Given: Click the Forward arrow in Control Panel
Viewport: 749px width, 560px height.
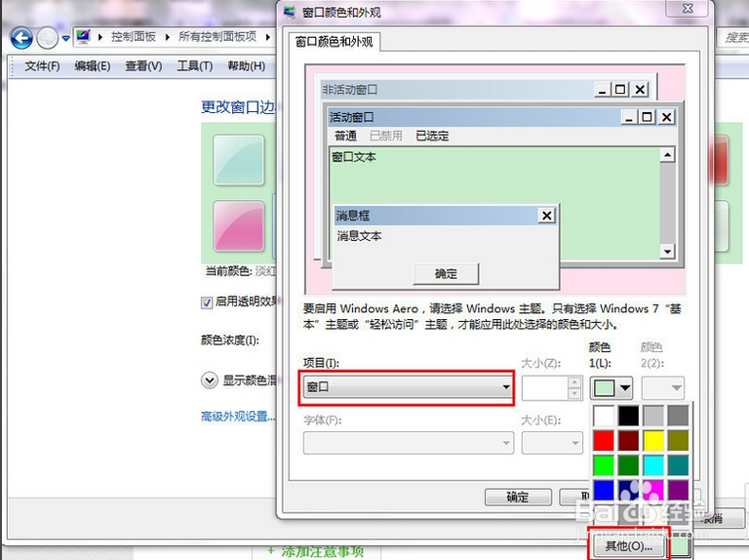Looking at the screenshot, I should click(47, 38).
